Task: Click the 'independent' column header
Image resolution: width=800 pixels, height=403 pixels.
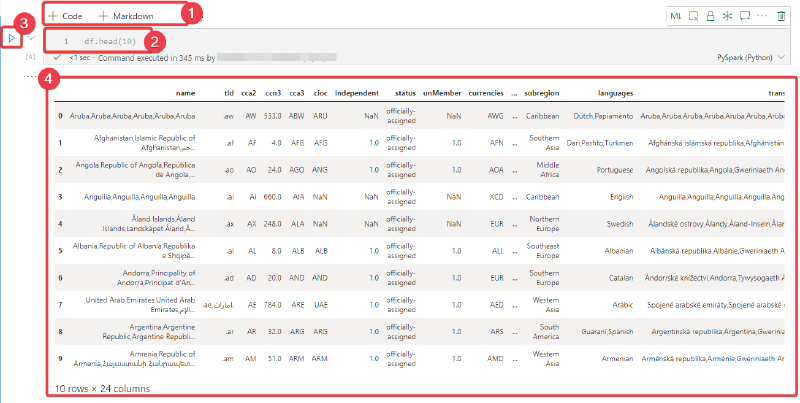Action: 357,93
